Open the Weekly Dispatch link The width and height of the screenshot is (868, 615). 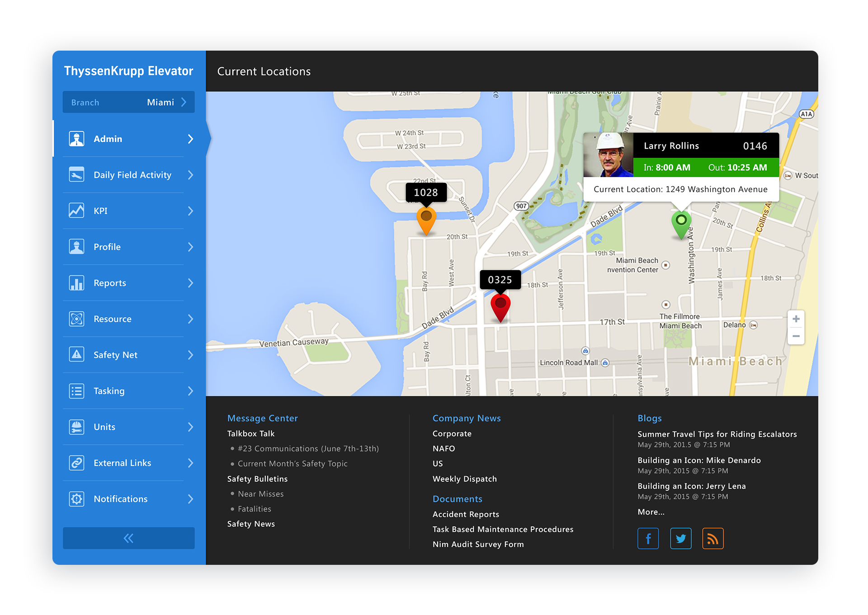[x=465, y=479]
